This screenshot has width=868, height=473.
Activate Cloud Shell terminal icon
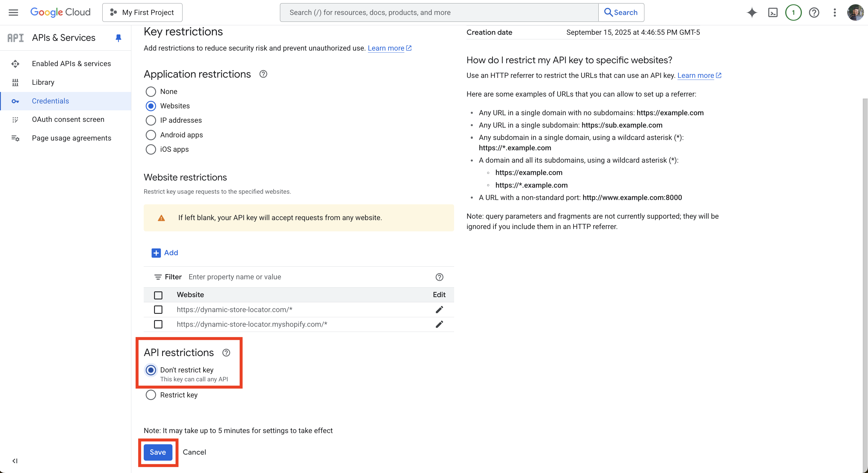click(773, 12)
